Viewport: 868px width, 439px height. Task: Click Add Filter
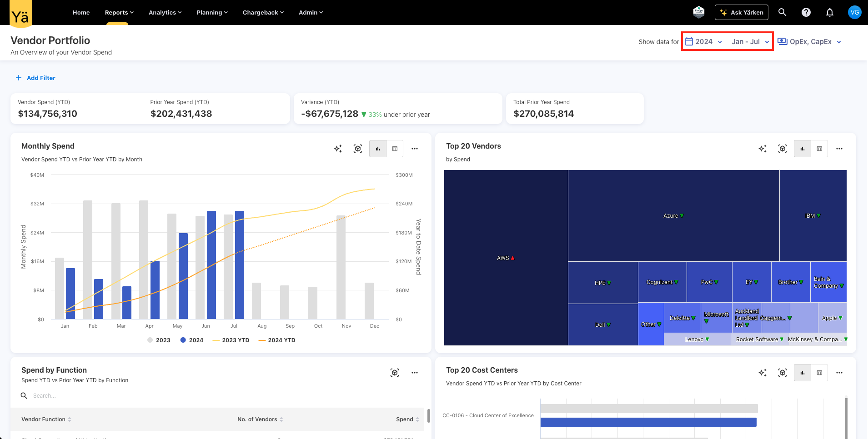[35, 78]
